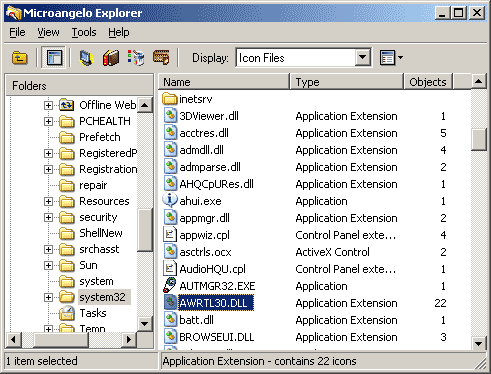The width and height of the screenshot is (491, 374).
Task: Click the film strip animation toolbar icon
Action: [x=161, y=58]
